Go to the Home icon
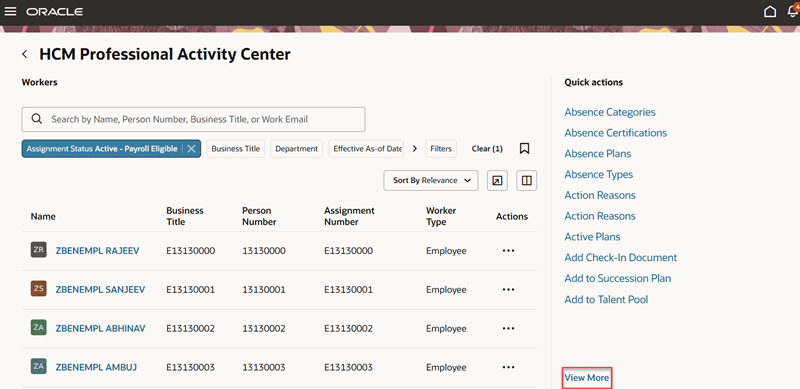 pyautogui.click(x=770, y=11)
